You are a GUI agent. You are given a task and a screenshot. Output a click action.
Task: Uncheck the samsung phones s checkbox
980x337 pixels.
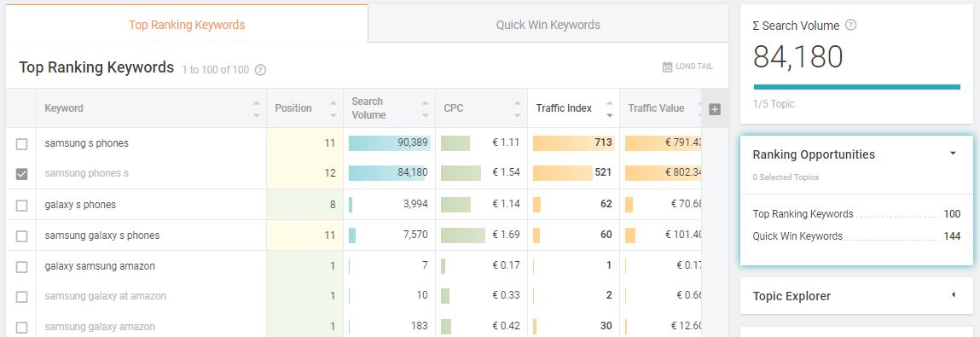point(21,174)
